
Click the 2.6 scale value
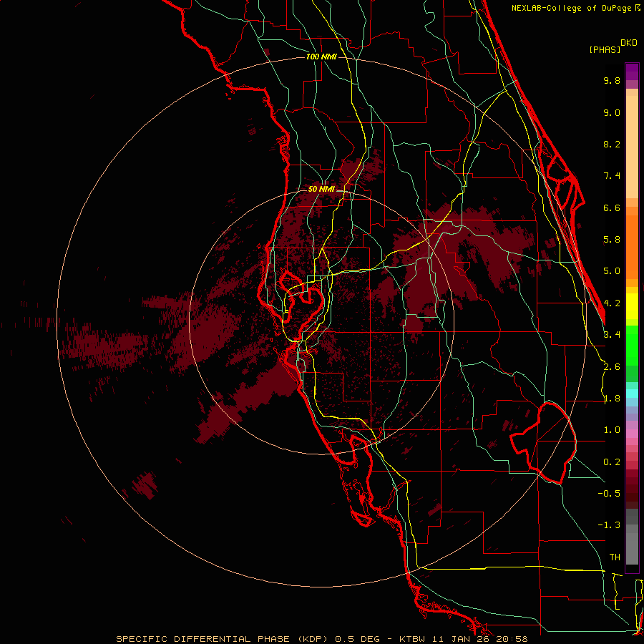612,367
